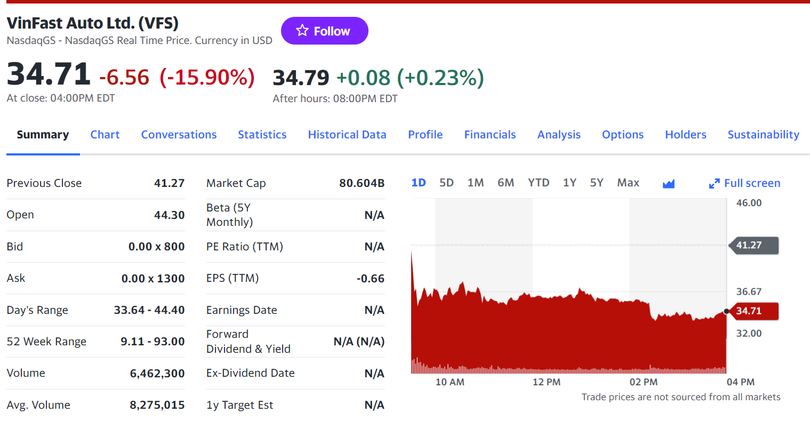
Task: Select the Financials tab
Action: (x=490, y=135)
